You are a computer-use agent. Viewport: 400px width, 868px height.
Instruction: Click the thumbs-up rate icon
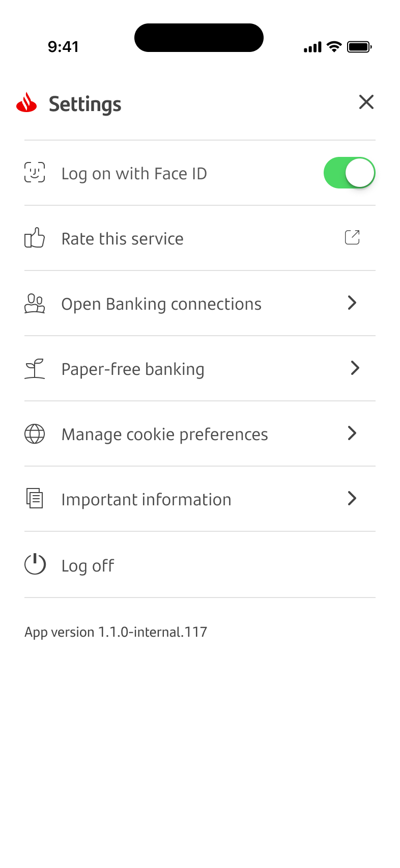point(35,238)
